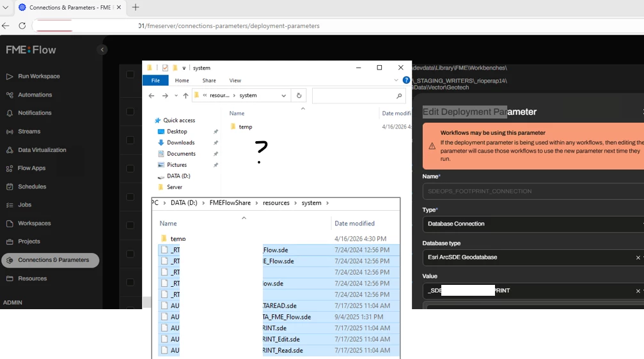Viewport: 644px width, 359px height.
Task: Click the FME Flow logo
Action: point(31,50)
